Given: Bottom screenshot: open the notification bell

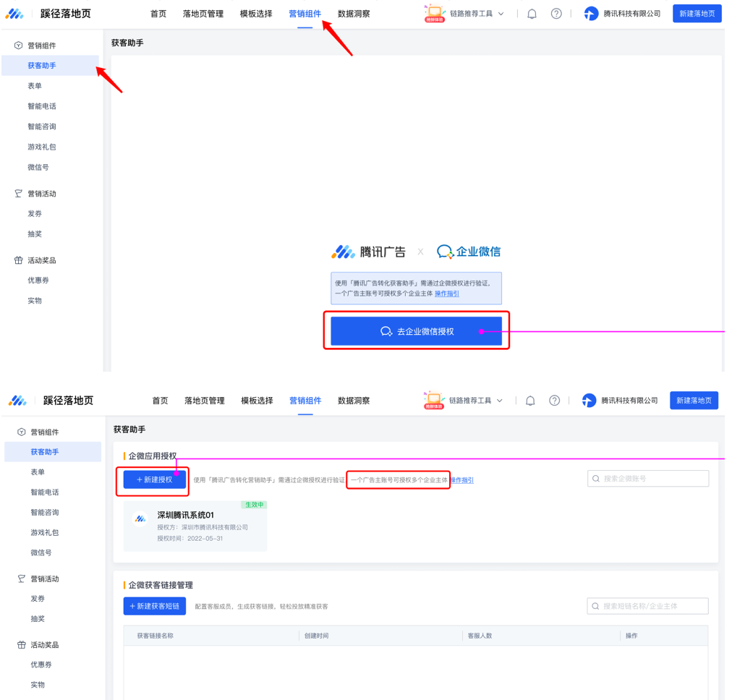Looking at the screenshot, I should [530, 401].
